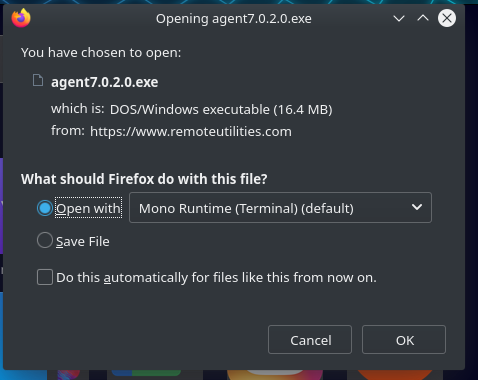Click the dropdown arrow in the application selector
Viewport: 478px width, 380px height.
coord(417,207)
